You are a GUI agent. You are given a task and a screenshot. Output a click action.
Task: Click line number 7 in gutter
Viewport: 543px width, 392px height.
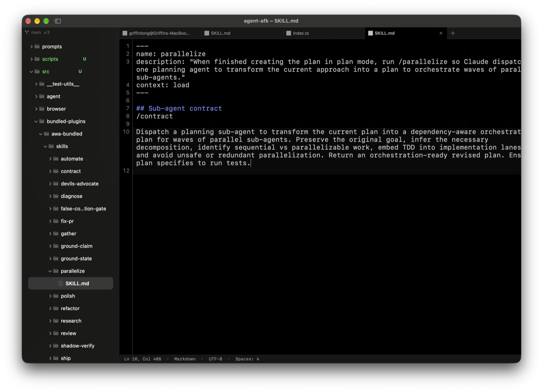[128, 108]
